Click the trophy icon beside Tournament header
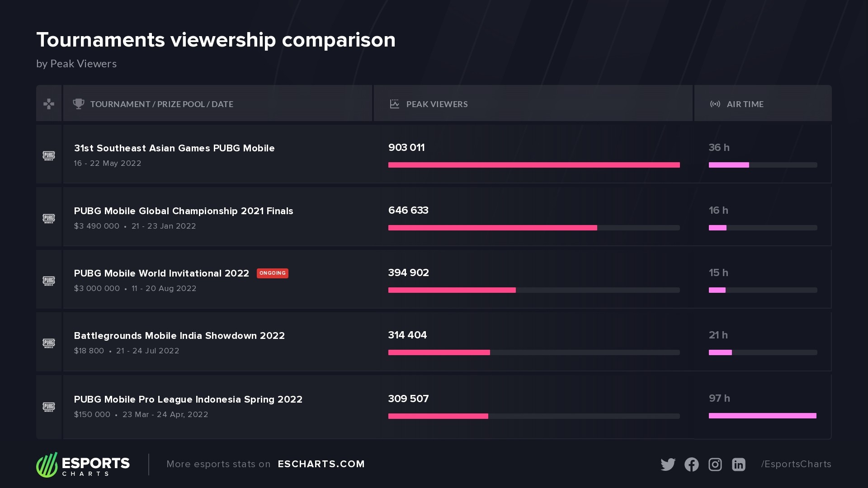 pyautogui.click(x=79, y=104)
